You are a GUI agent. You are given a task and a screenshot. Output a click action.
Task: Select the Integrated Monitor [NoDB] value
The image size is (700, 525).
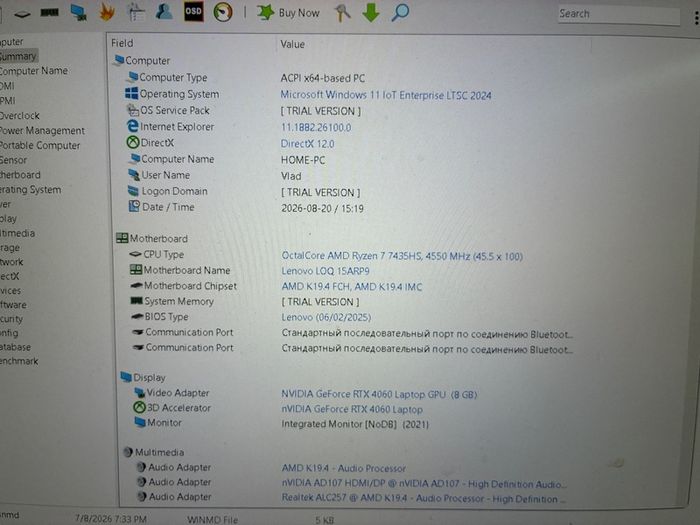[x=355, y=424]
